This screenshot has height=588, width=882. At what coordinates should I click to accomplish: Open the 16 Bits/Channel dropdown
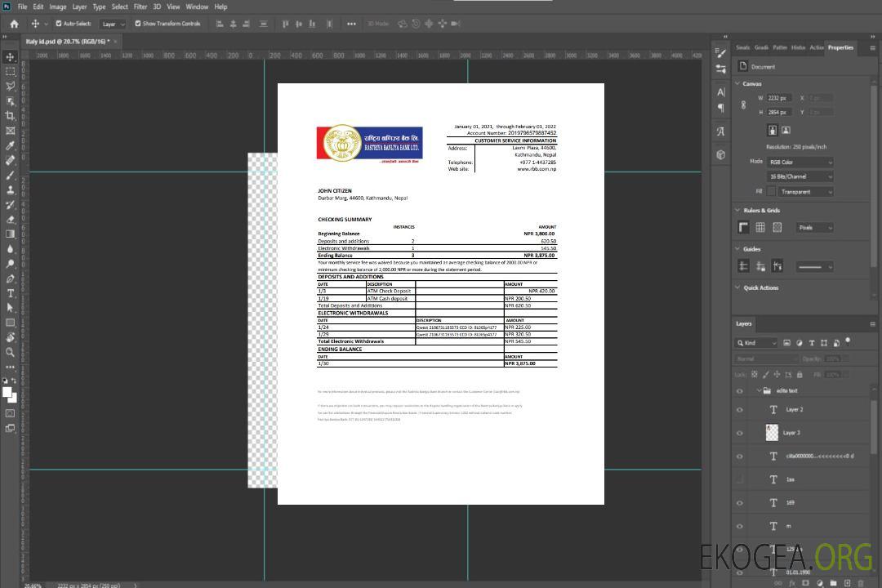point(800,176)
